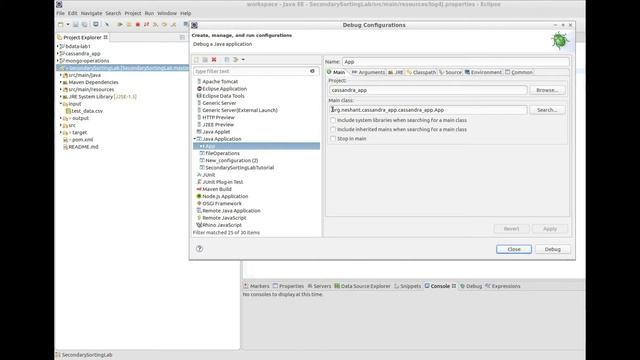This screenshot has height=360, width=640.
Task: Click the Main class text field
Action: coord(428,110)
